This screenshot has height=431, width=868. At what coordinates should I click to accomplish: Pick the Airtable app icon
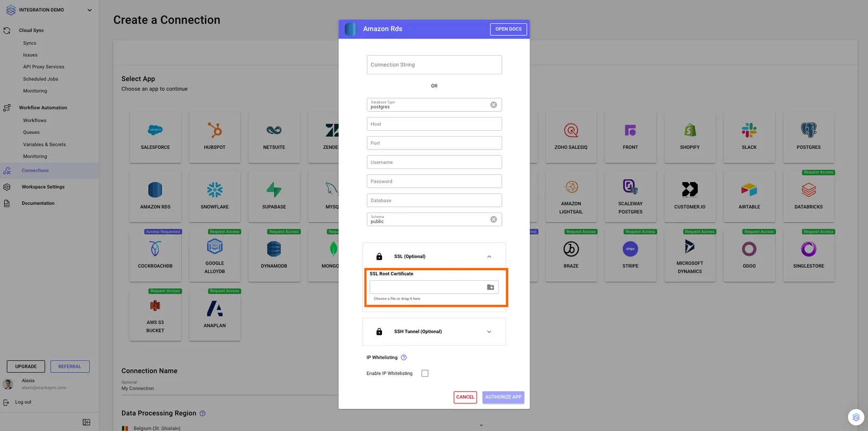click(x=749, y=189)
